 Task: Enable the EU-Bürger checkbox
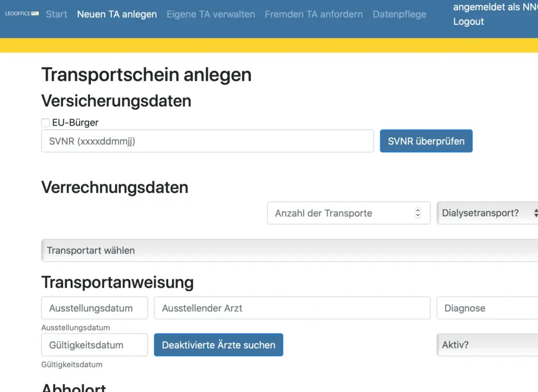pyautogui.click(x=46, y=122)
